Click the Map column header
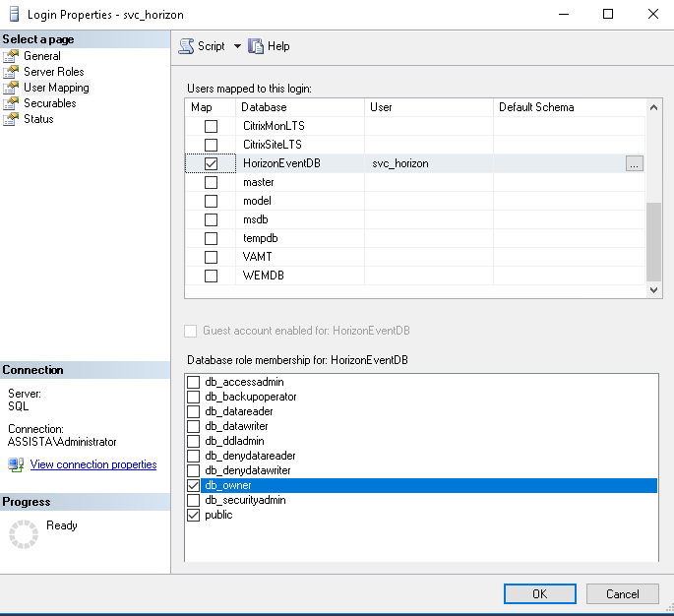Screen dimensions: 674x616 211,107
